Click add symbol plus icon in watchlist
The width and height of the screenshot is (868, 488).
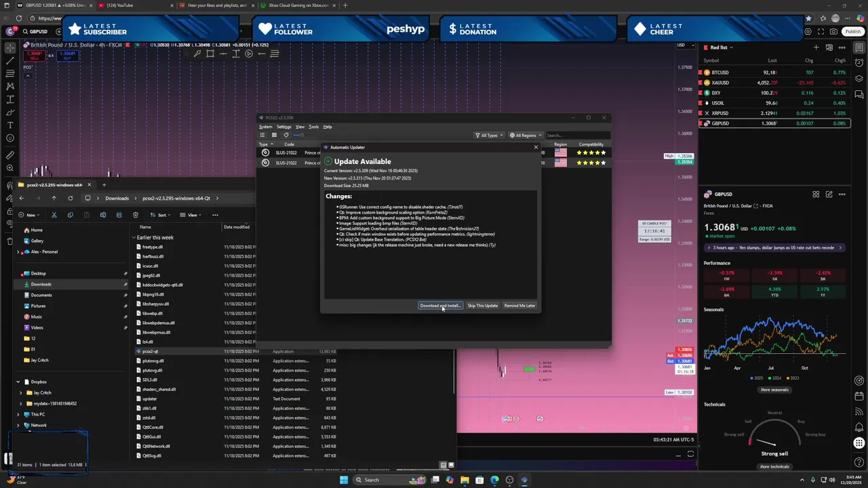816,47
